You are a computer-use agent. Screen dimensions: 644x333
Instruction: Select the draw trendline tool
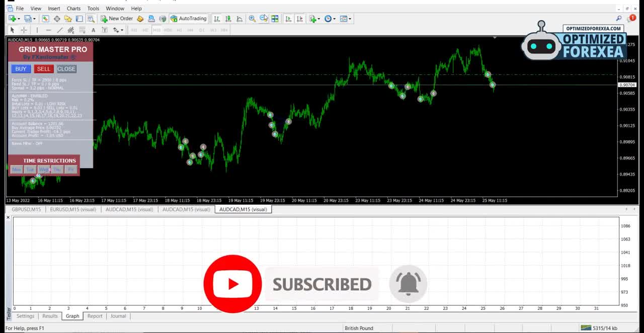[60, 30]
